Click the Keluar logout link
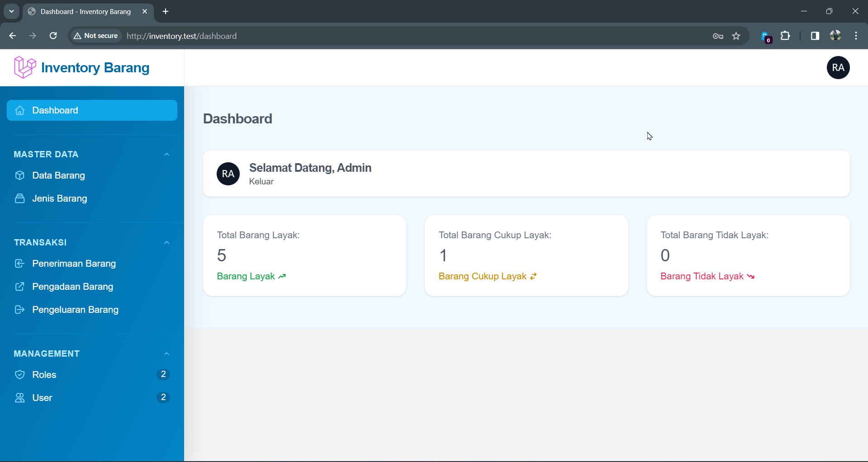The image size is (868, 462). [261, 182]
